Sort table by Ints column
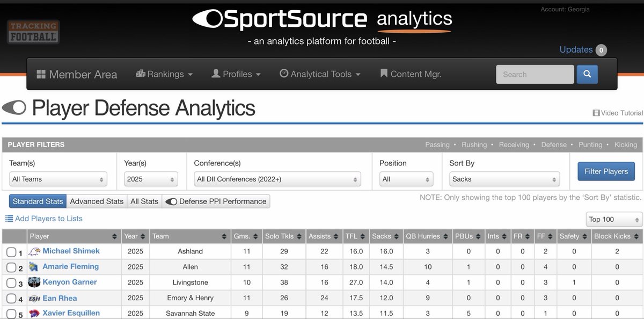The width and height of the screenshot is (644, 319). click(497, 236)
